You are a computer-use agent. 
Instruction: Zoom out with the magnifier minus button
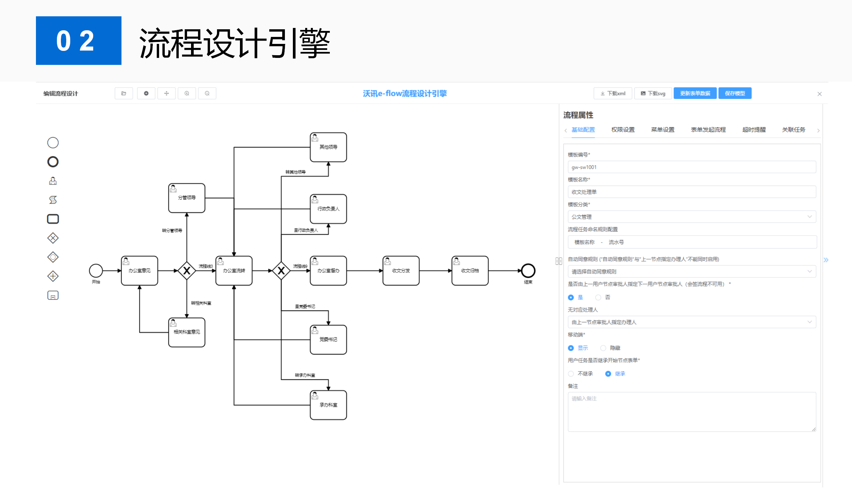[x=207, y=93]
